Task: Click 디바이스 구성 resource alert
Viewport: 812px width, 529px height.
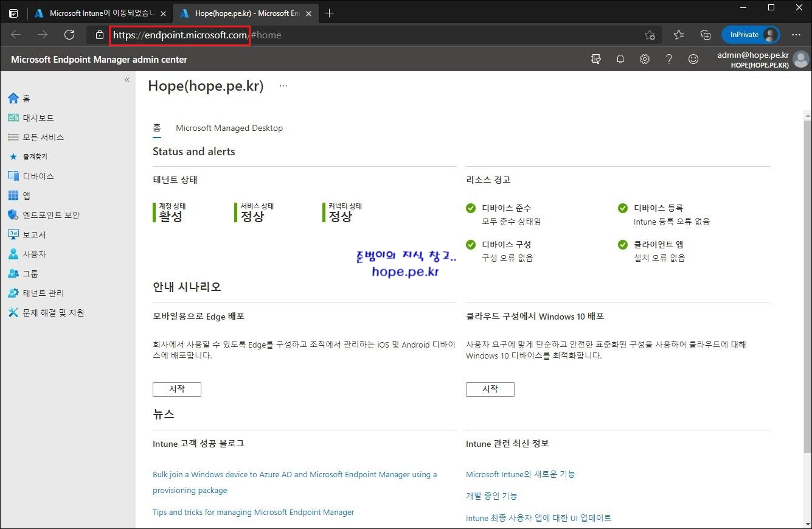Action: click(x=500, y=251)
